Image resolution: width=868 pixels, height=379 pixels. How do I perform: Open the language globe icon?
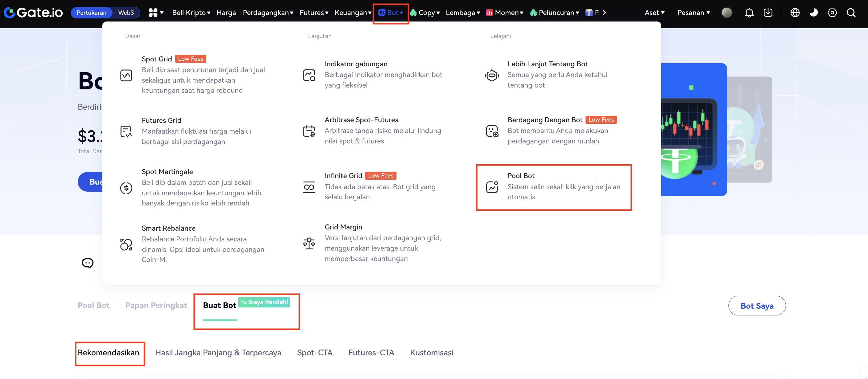pyautogui.click(x=795, y=13)
